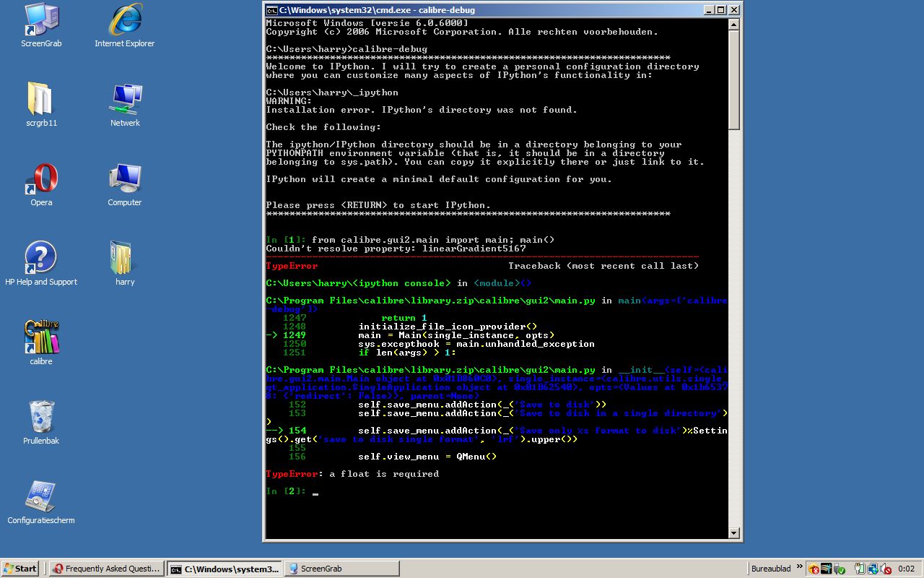Minimize the cmd.exe window

[x=710, y=10]
